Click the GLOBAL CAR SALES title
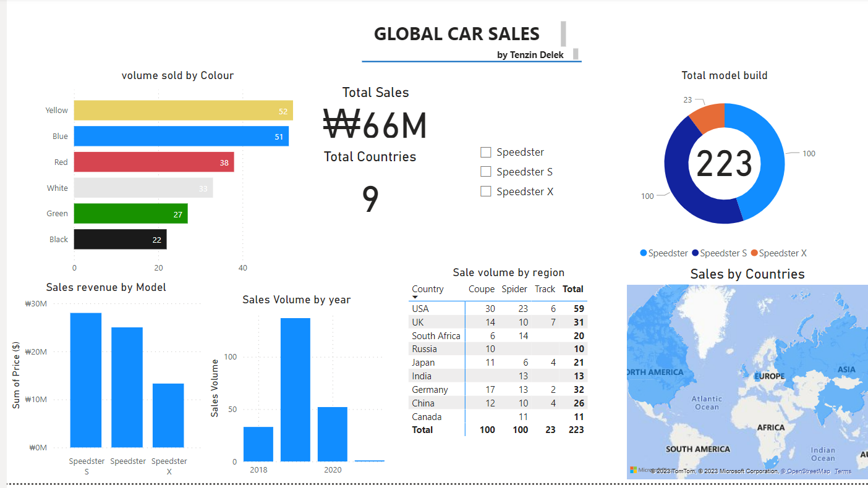Viewport: 868px width, 488px height. click(x=457, y=34)
